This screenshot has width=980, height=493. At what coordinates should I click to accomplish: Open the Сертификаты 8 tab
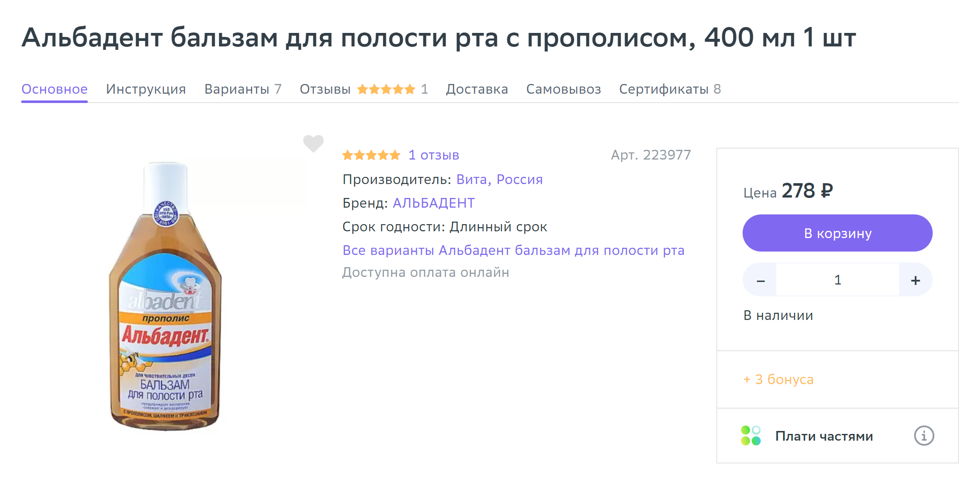[x=670, y=89]
